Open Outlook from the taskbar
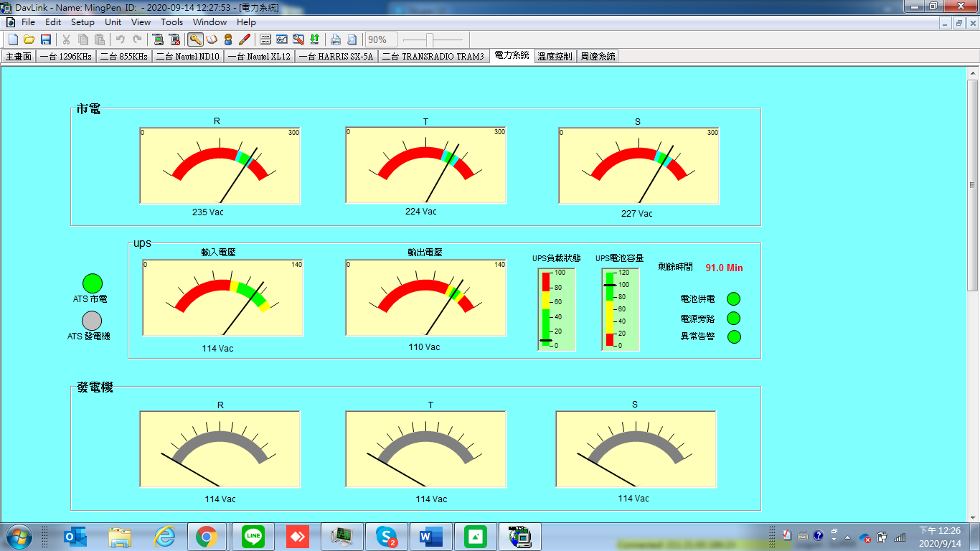 click(75, 536)
